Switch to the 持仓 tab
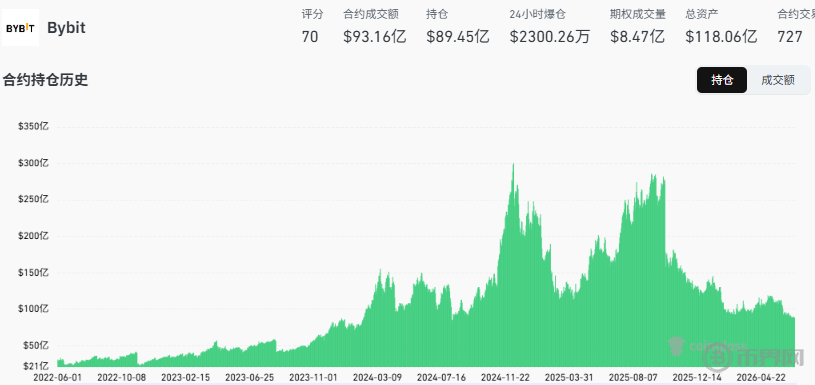The width and height of the screenshot is (815, 385). [x=722, y=80]
